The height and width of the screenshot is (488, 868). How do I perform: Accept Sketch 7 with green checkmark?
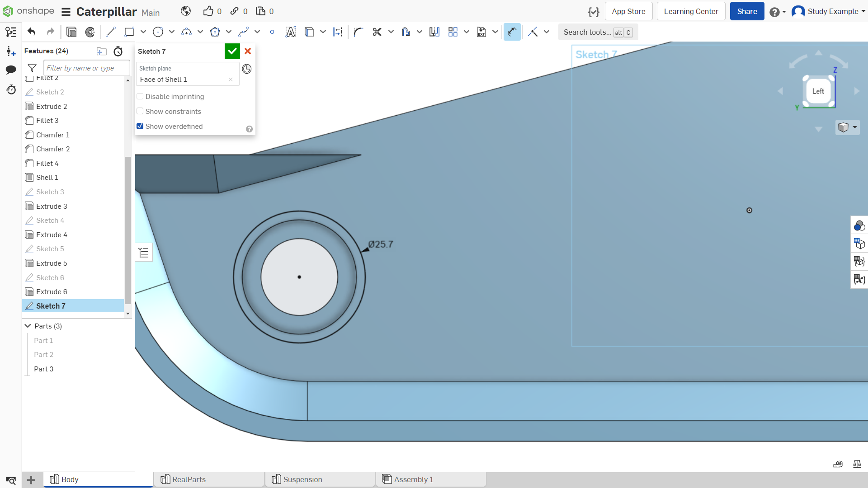pos(232,51)
